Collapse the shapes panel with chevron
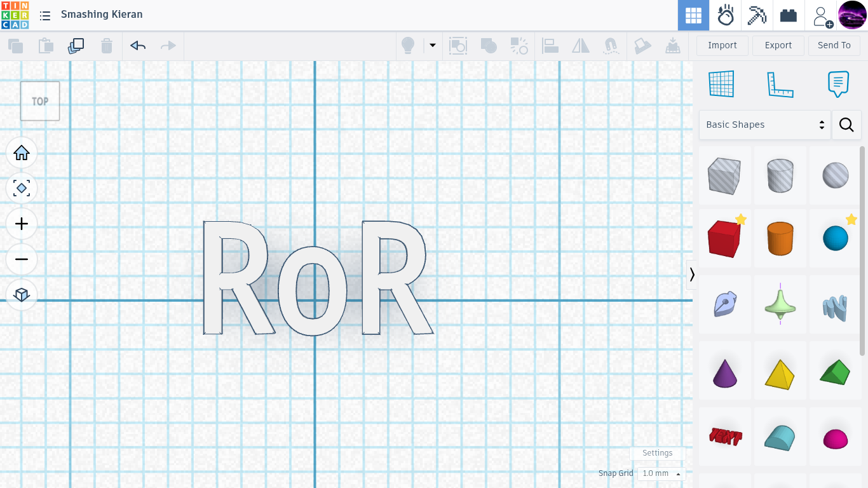868x488 pixels. click(692, 274)
